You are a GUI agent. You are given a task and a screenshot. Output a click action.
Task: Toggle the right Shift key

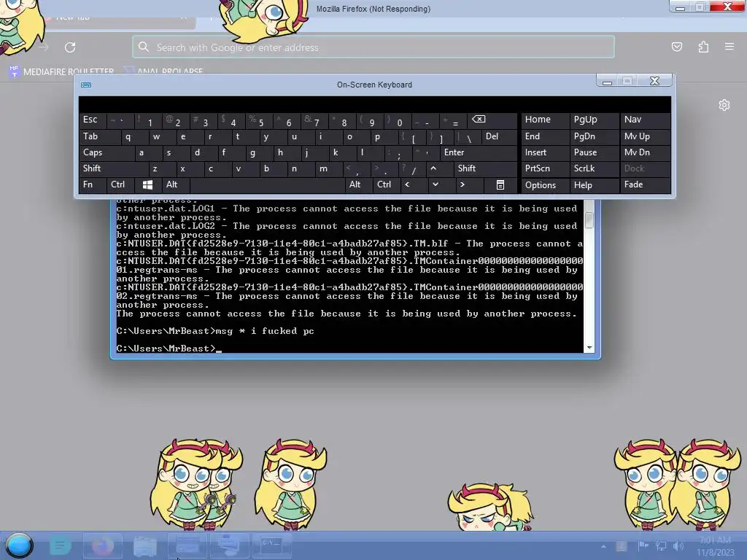click(485, 168)
